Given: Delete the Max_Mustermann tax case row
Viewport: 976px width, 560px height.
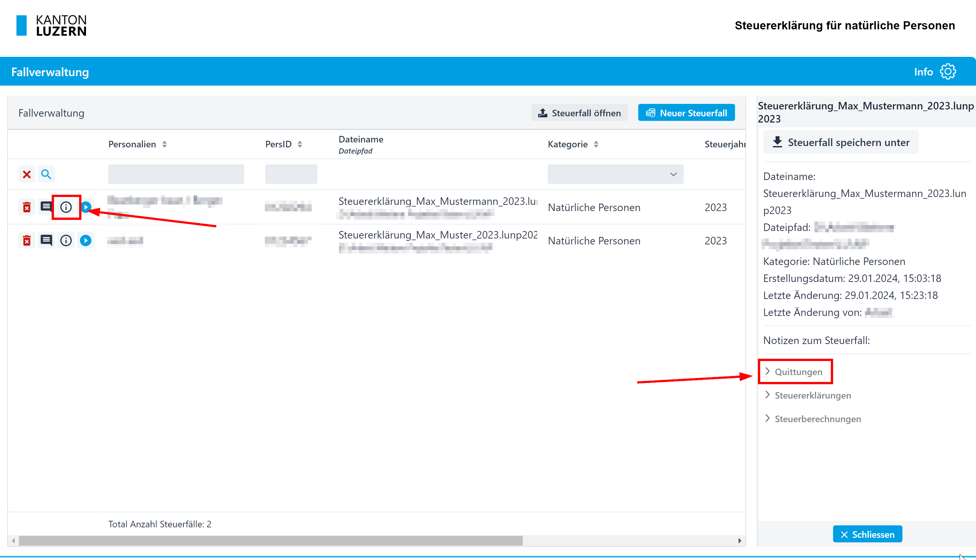Looking at the screenshot, I should [26, 207].
